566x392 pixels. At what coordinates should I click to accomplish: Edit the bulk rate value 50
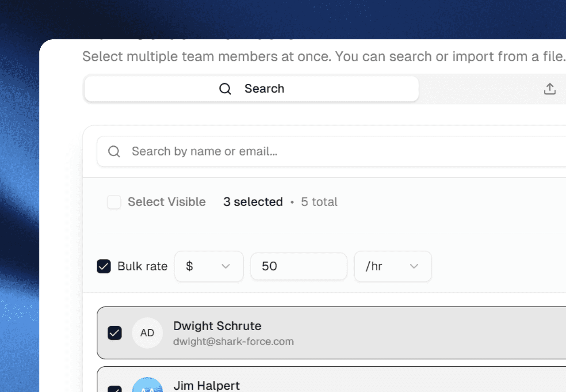pyautogui.click(x=299, y=266)
